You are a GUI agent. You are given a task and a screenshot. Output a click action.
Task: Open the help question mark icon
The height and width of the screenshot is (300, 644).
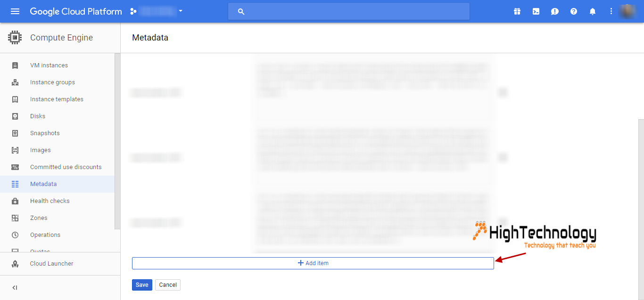[x=574, y=11]
